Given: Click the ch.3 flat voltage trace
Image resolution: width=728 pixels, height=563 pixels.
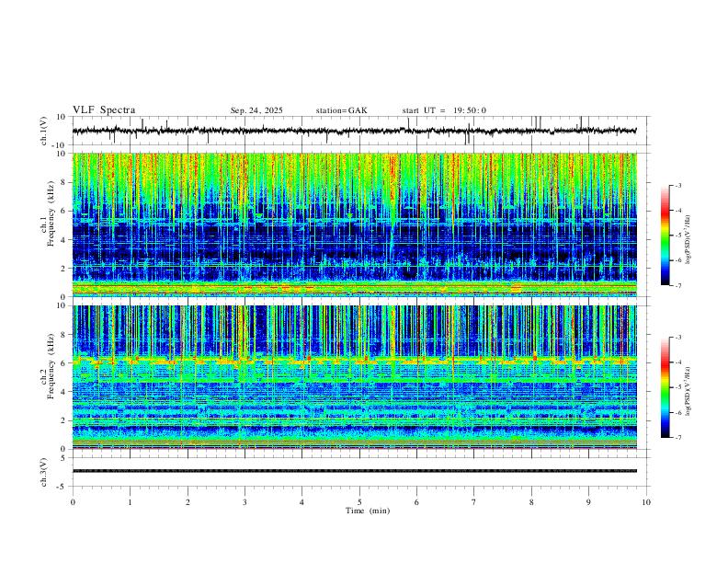Looking at the screenshot, I should coord(354,471).
